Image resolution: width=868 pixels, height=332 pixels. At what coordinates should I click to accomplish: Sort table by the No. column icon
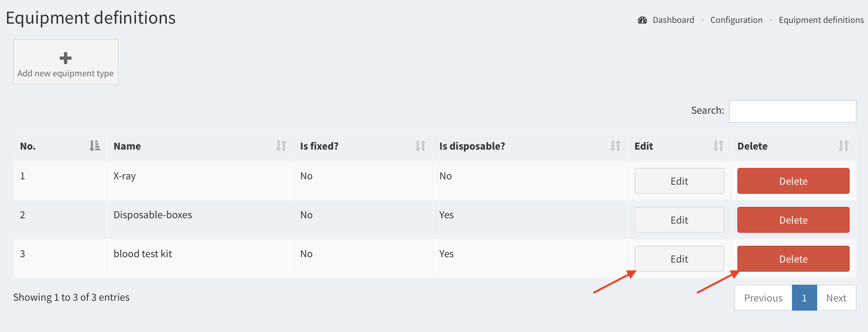94,146
